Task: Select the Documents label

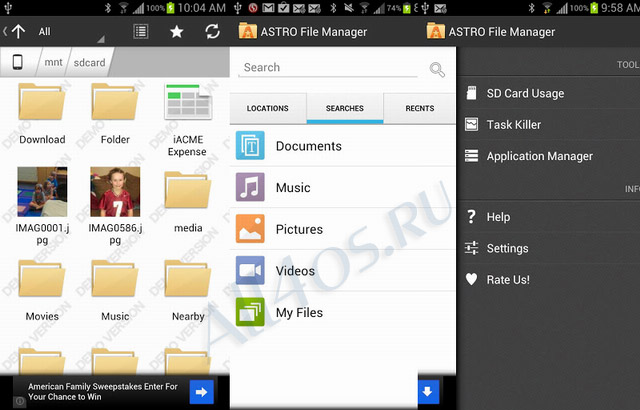Action: tap(309, 146)
